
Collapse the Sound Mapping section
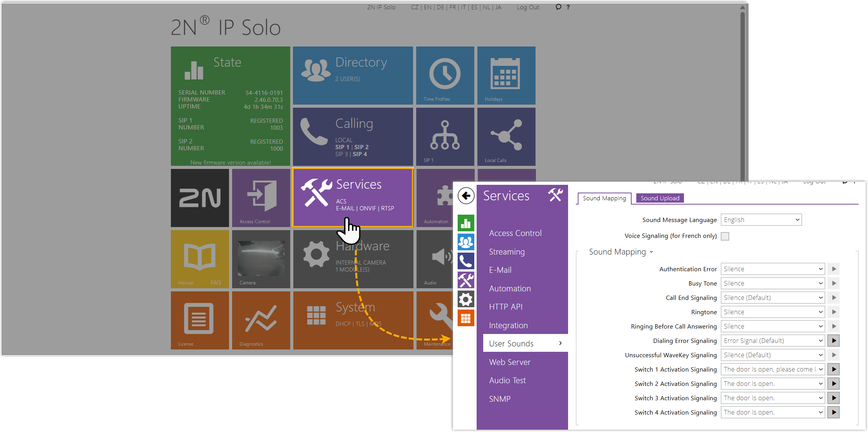click(621, 252)
